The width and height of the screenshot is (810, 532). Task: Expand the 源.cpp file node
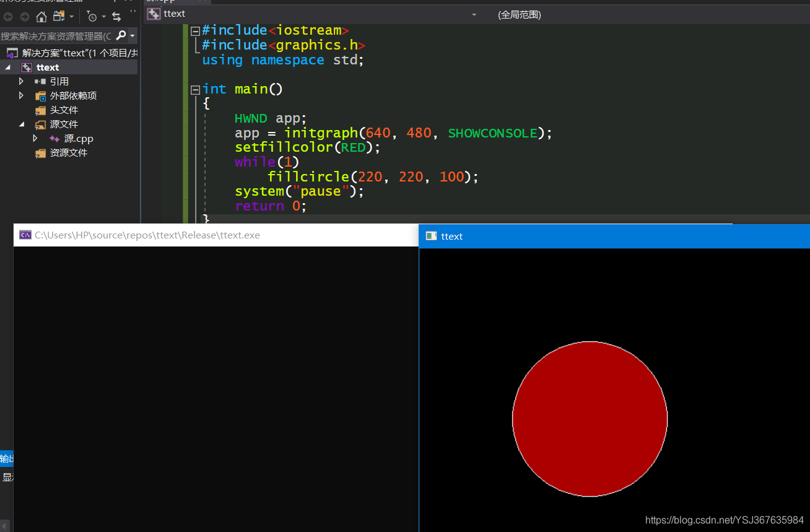click(x=35, y=138)
